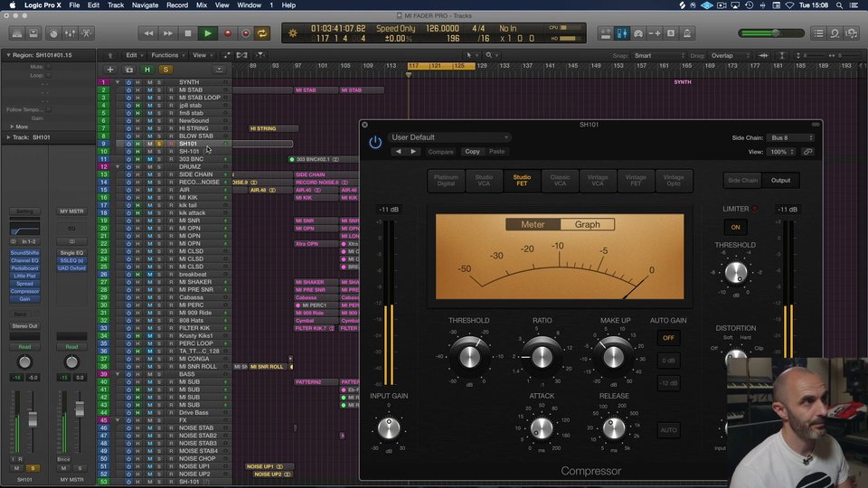868x488 pixels.
Task: Open the List Editors icon
Action: pos(818,33)
